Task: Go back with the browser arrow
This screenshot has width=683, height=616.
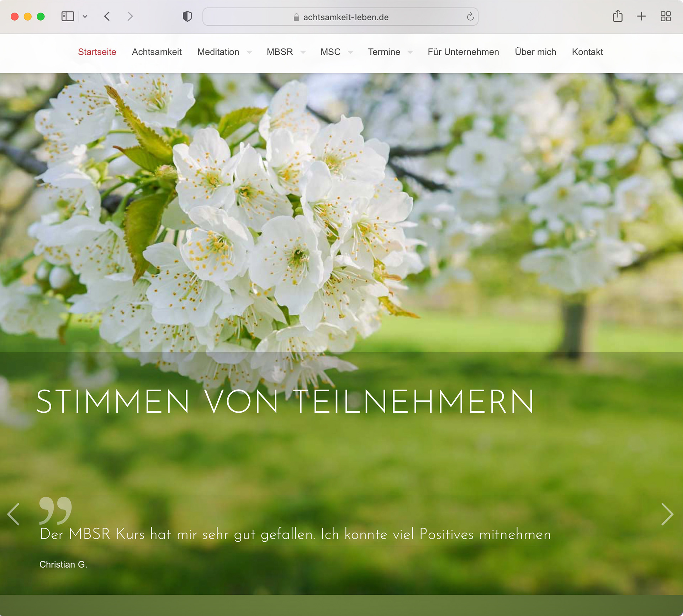Action: click(107, 16)
